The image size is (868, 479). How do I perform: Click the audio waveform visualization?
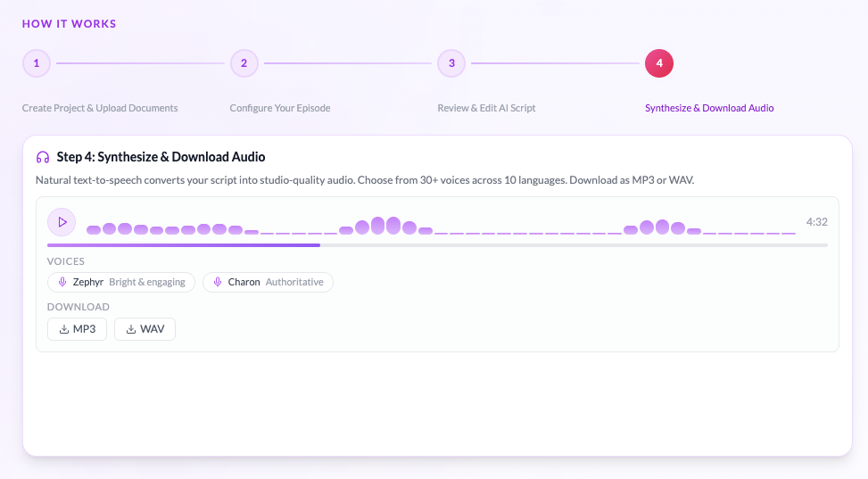pos(442,226)
